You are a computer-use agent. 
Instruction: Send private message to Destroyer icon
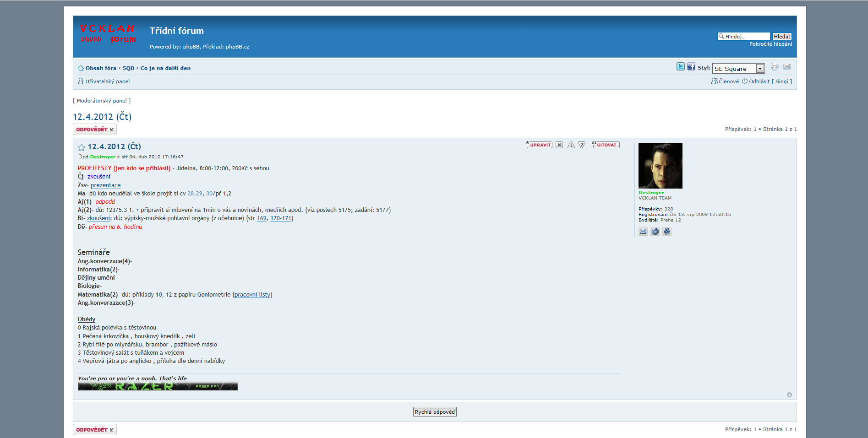[643, 232]
